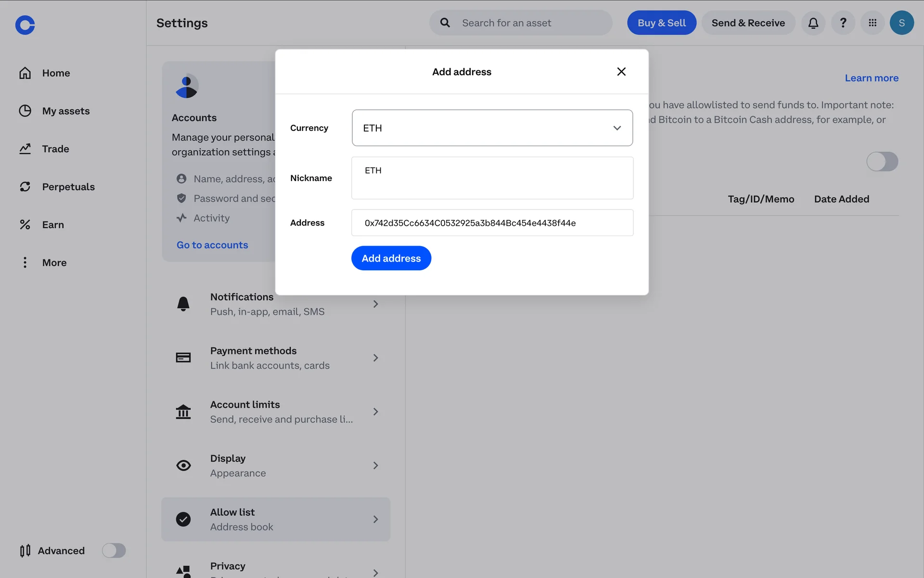Click the search magnifier icon

tap(445, 23)
